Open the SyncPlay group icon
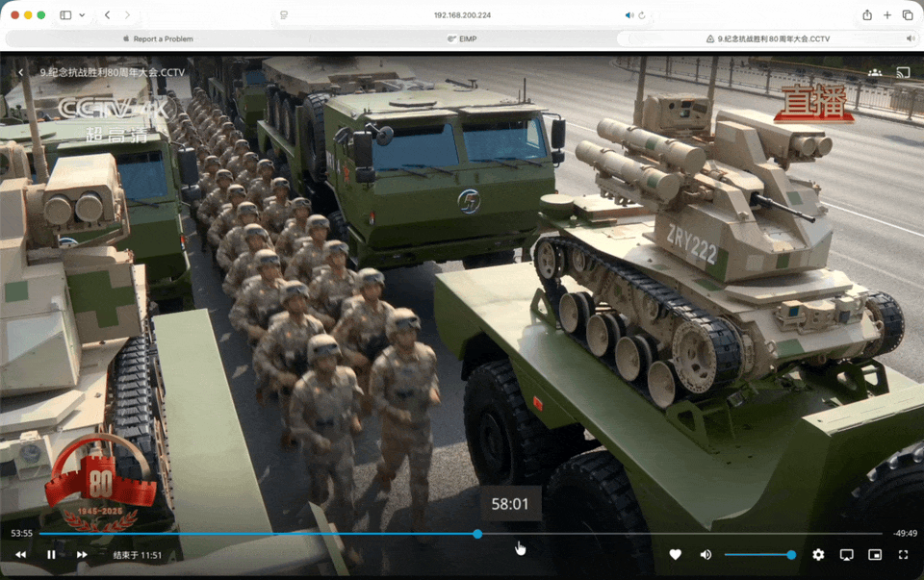The image size is (924, 580). point(874,72)
